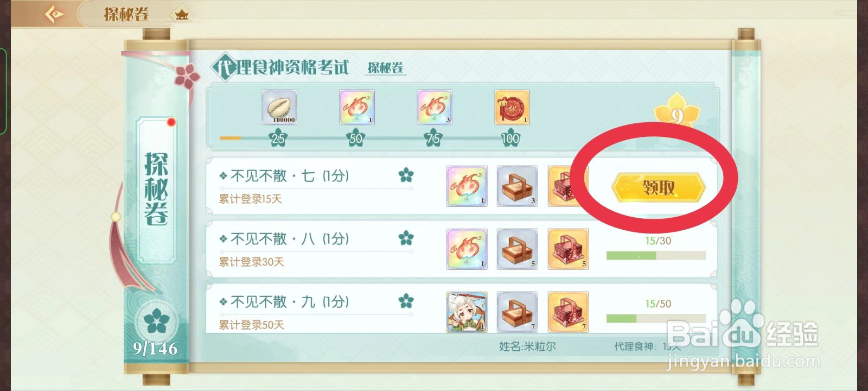The height and width of the screenshot is (391, 868).
Task: Tap the back arrow icon
Action: click(x=54, y=14)
